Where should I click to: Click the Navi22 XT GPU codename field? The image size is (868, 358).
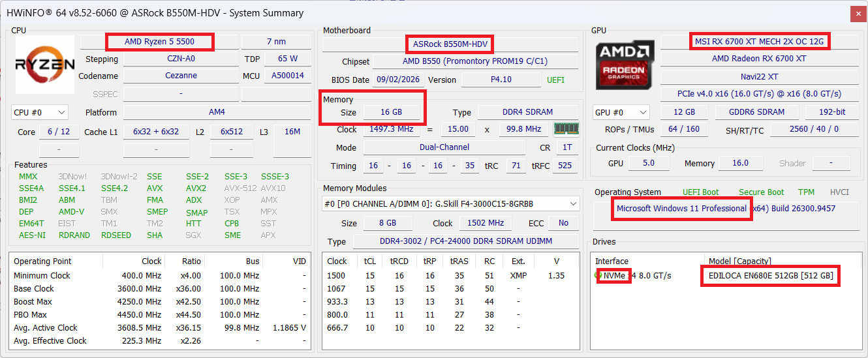[759, 77]
